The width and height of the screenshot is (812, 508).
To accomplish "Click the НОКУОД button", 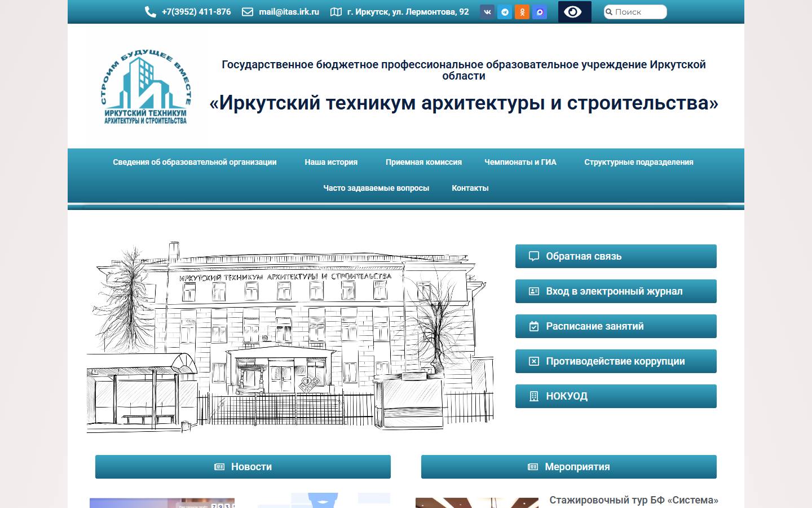I will (x=616, y=396).
